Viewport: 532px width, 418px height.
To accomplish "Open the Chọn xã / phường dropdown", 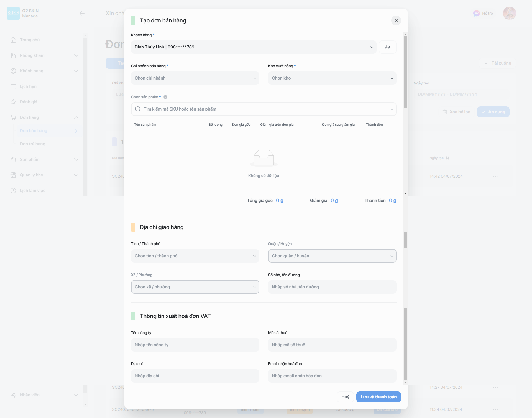I will tap(195, 287).
